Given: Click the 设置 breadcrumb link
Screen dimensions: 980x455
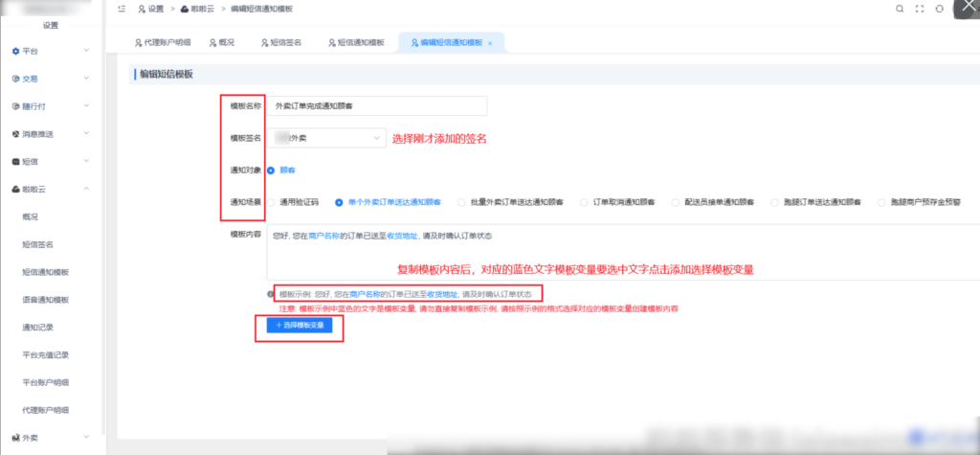Looking at the screenshot, I should (156, 9).
